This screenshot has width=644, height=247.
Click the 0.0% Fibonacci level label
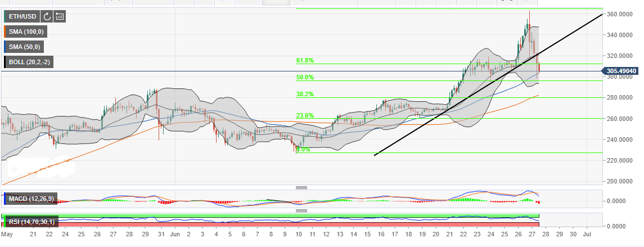pos(304,150)
